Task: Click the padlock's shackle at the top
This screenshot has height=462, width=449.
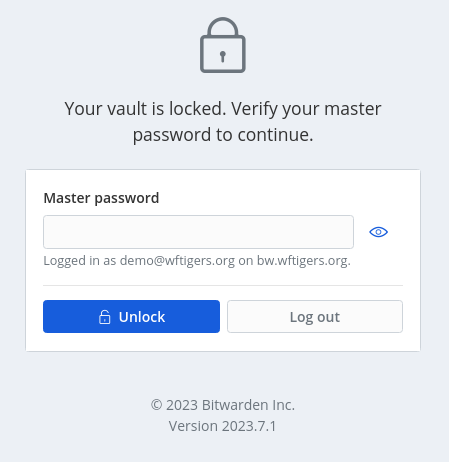Action: (x=223, y=27)
